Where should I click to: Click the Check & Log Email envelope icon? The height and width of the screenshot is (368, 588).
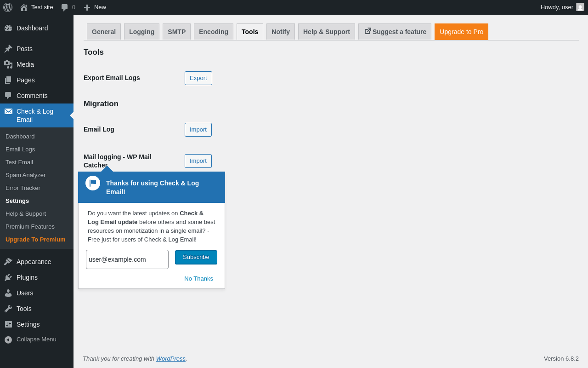[8, 111]
